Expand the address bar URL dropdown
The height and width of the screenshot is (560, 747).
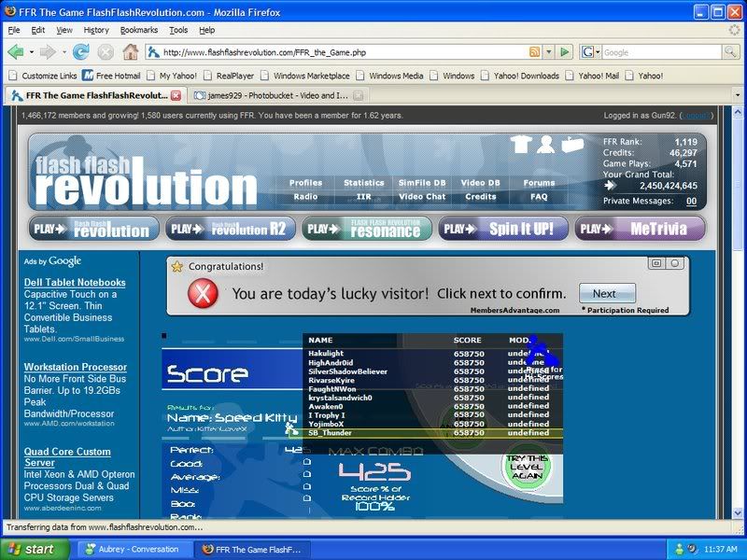548,52
